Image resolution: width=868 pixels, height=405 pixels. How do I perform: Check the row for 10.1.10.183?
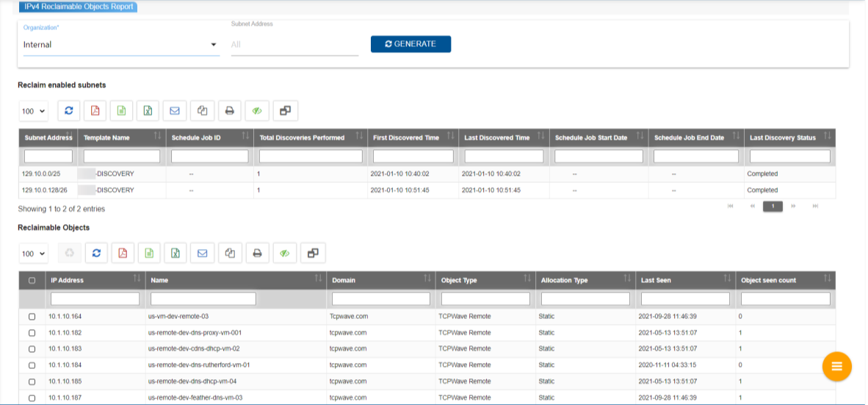pyautogui.click(x=32, y=349)
